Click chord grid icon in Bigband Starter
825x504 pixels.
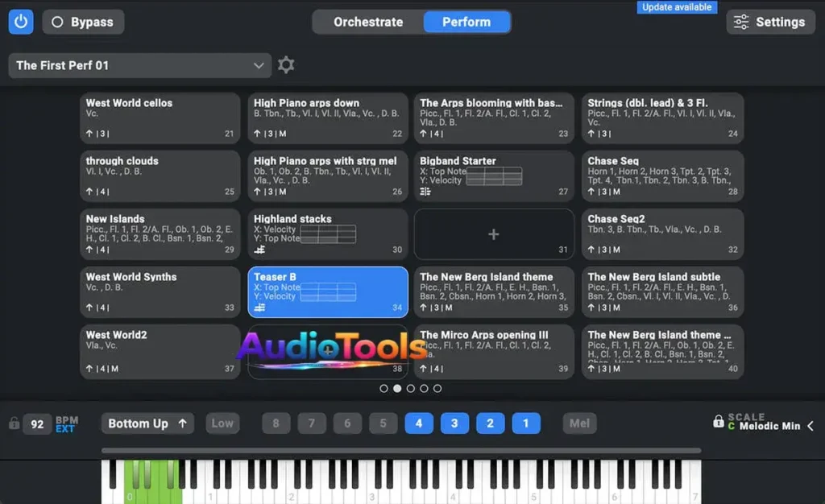pyautogui.click(x=494, y=176)
